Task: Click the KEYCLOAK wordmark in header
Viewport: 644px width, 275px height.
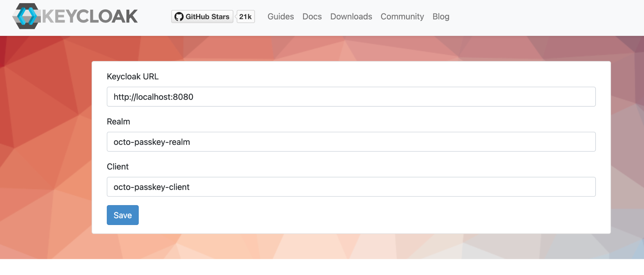Action: coord(90,16)
